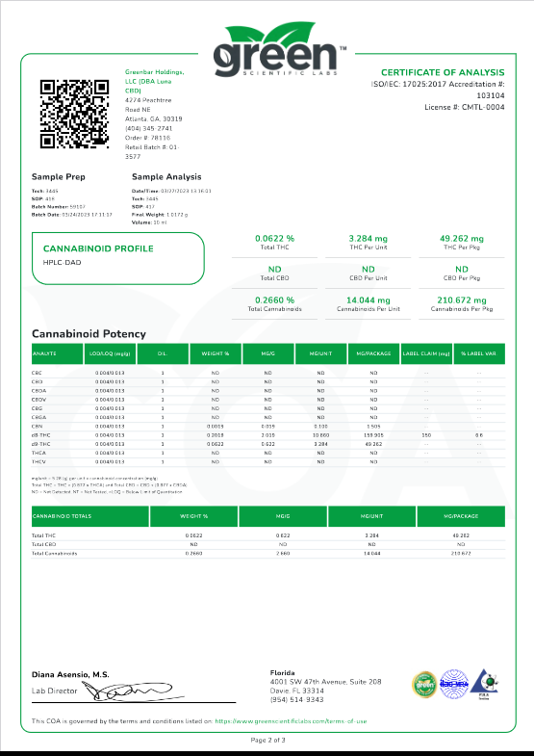Image resolution: width=534 pixels, height=756 pixels.
Task: Click WEIGHT % header in the Potency table
Action: 216,353
